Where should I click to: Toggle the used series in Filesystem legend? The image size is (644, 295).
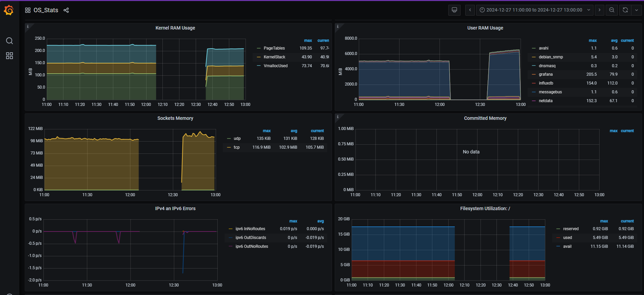pos(567,238)
